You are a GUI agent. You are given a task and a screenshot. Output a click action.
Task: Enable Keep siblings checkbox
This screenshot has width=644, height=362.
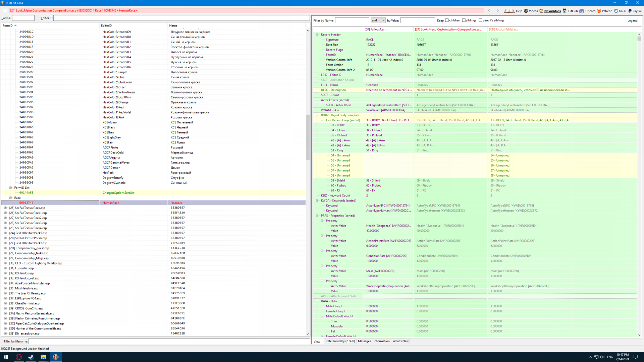click(x=464, y=20)
